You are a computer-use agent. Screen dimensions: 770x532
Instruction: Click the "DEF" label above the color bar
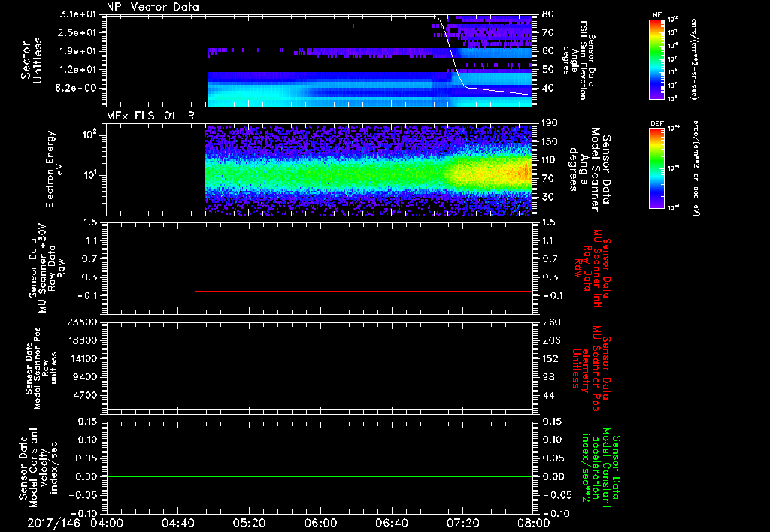point(656,124)
